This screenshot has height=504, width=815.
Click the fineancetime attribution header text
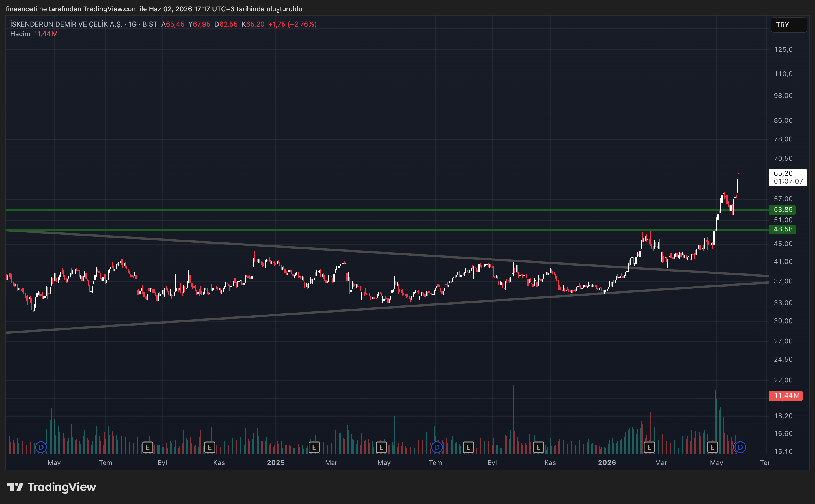[154, 9]
